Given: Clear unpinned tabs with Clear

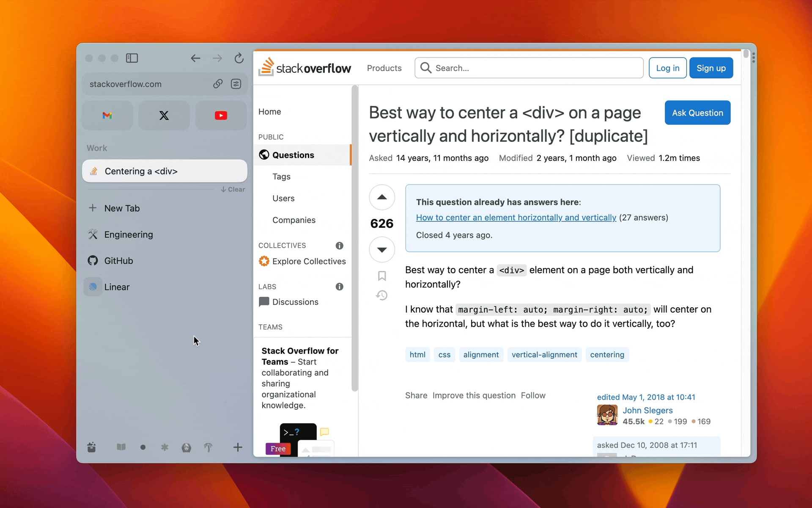Looking at the screenshot, I should point(233,189).
